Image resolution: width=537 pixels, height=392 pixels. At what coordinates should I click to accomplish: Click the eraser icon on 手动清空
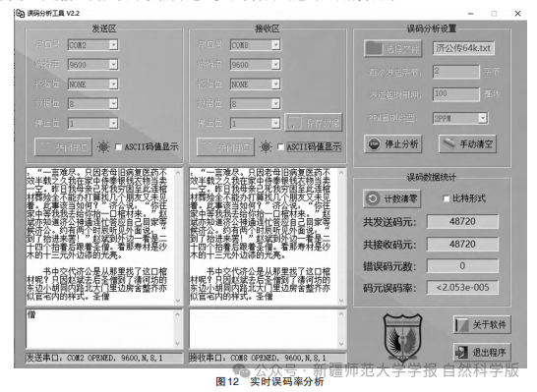click(x=449, y=143)
